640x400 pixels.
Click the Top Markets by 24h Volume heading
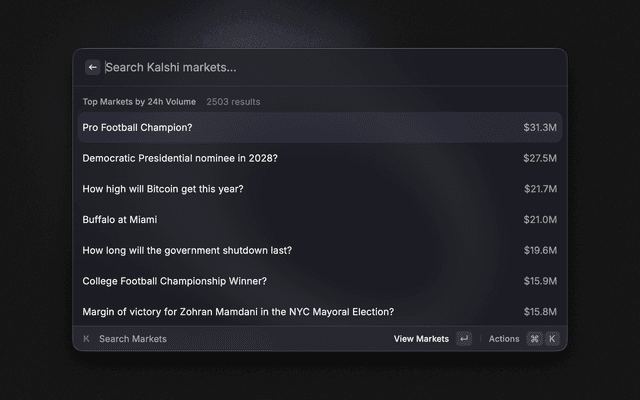(x=140, y=101)
